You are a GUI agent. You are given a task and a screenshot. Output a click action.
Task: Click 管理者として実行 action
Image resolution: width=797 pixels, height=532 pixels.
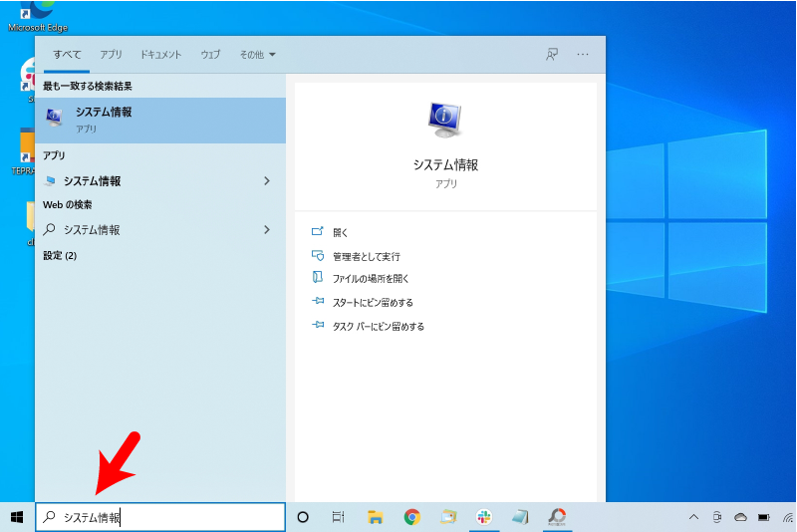point(366,256)
